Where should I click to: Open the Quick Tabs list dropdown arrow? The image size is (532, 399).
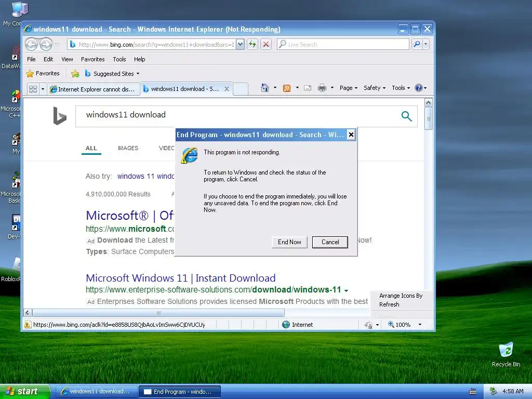[x=43, y=89]
